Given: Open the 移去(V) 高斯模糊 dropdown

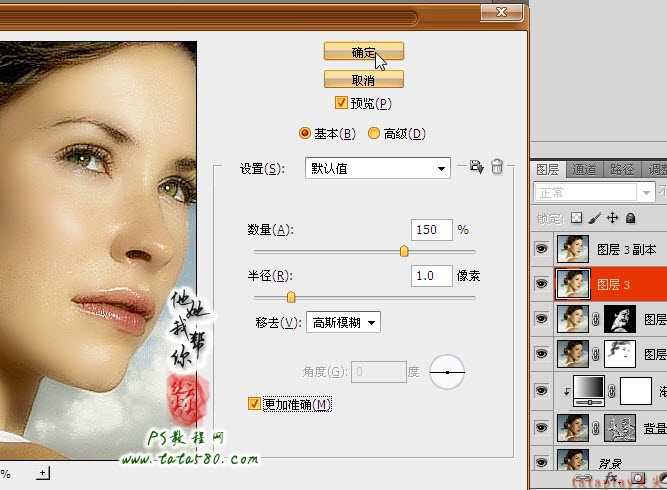Looking at the screenshot, I should [343, 322].
